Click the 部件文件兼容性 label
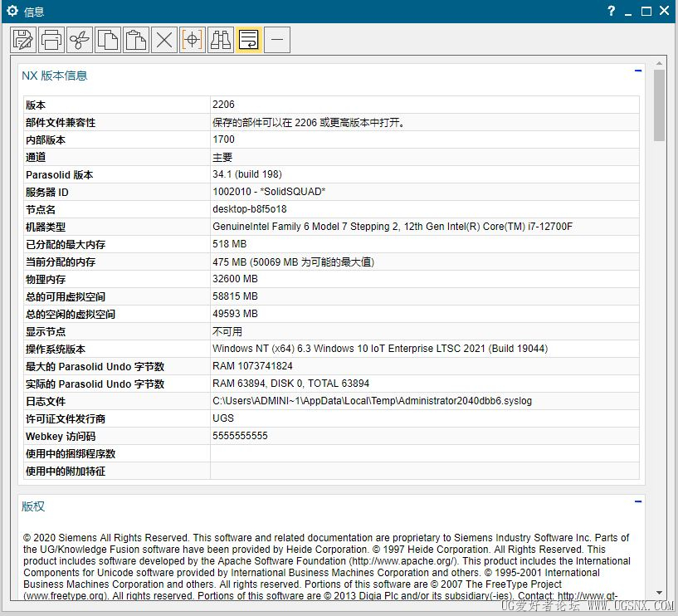Image resolution: width=678 pixels, height=616 pixels. (x=61, y=122)
